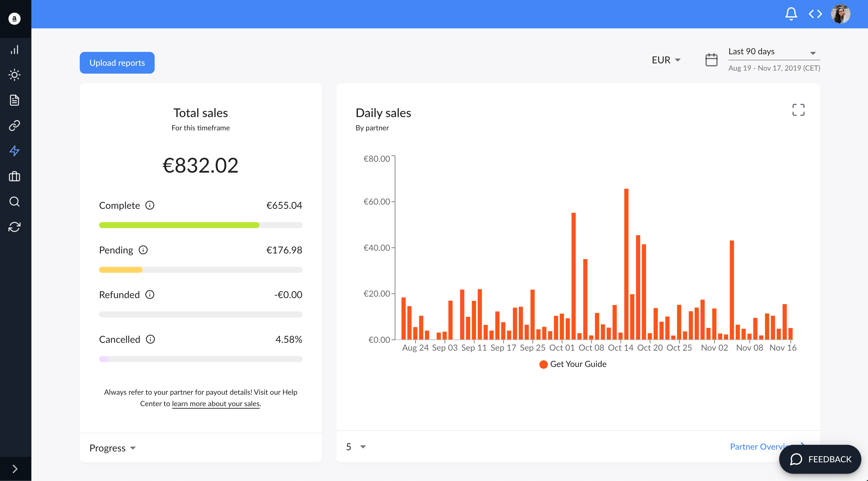Show info tooltip for Cancelled rate
The width and height of the screenshot is (868, 481).
point(150,339)
